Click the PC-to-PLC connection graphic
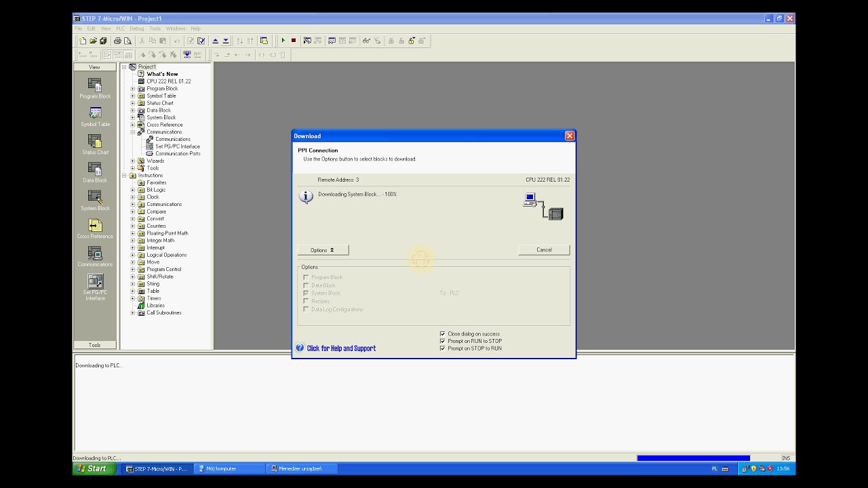This screenshot has height=488, width=868. pyautogui.click(x=543, y=206)
